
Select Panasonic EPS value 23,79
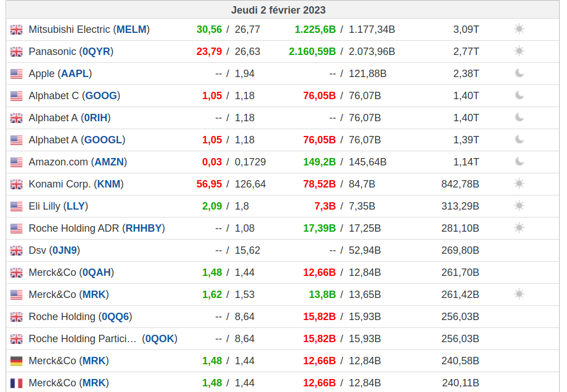point(209,52)
